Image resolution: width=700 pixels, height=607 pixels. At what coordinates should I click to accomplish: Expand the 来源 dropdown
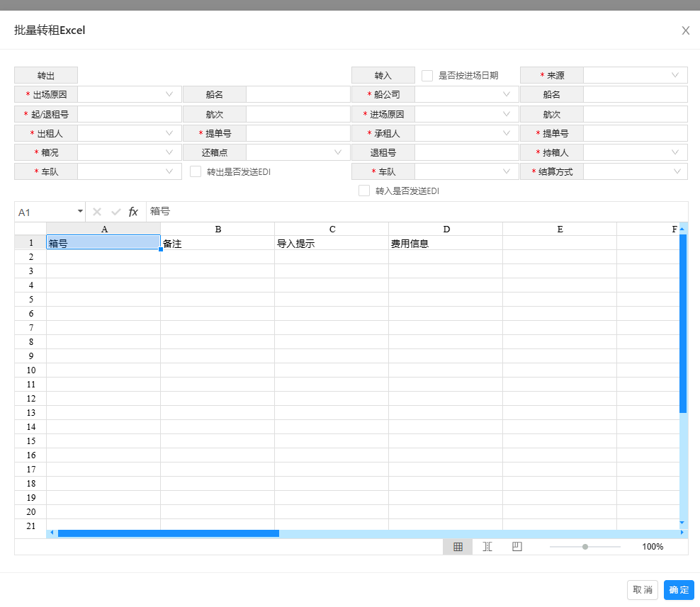(x=635, y=75)
